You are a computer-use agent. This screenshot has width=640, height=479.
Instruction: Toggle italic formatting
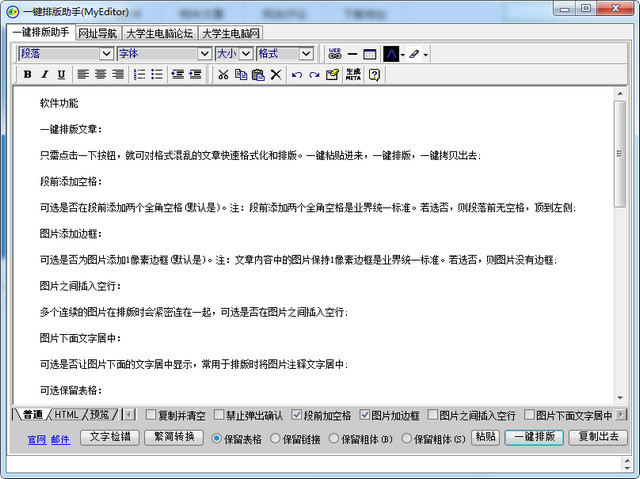(x=44, y=74)
